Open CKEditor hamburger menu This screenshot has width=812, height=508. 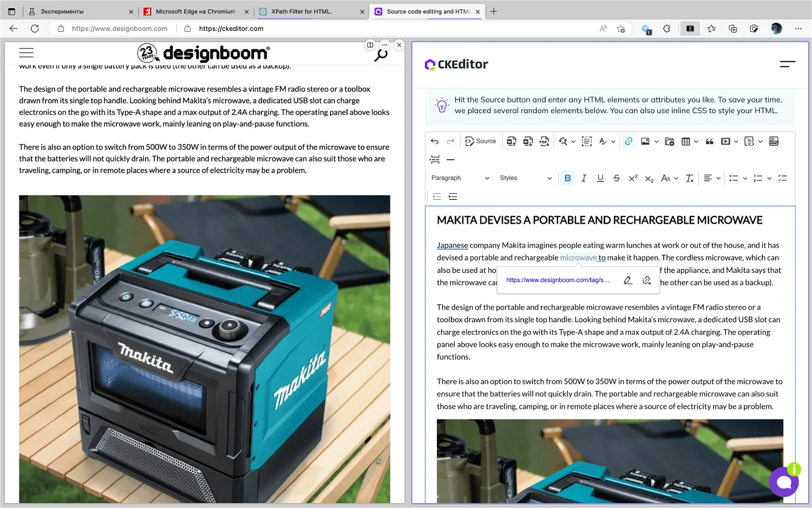(x=788, y=64)
